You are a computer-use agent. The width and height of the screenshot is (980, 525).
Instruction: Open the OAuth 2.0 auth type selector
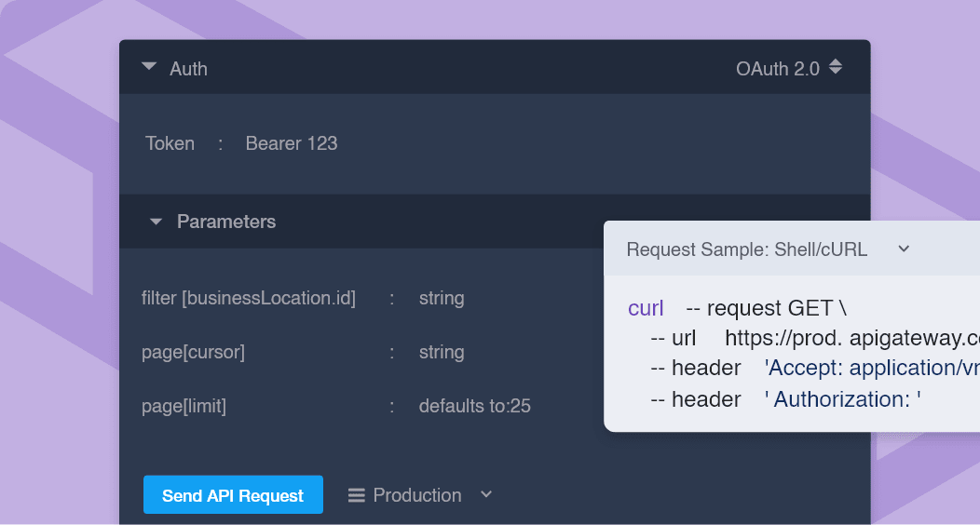pyautogui.click(x=778, y=68)
